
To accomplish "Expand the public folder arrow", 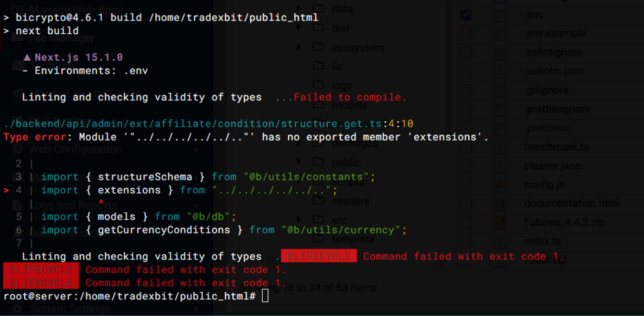I will tap(299, 162).
